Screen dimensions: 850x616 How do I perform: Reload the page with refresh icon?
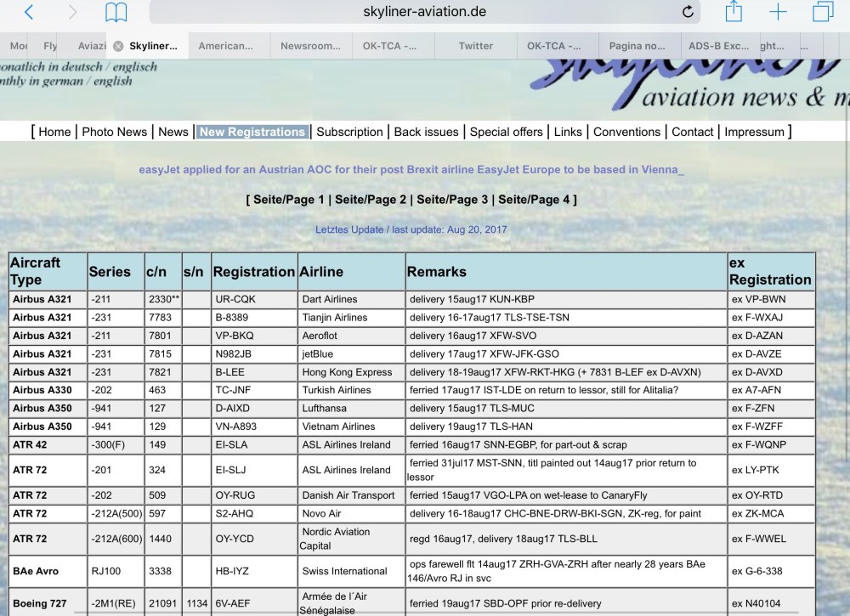(x=688, y=13)
